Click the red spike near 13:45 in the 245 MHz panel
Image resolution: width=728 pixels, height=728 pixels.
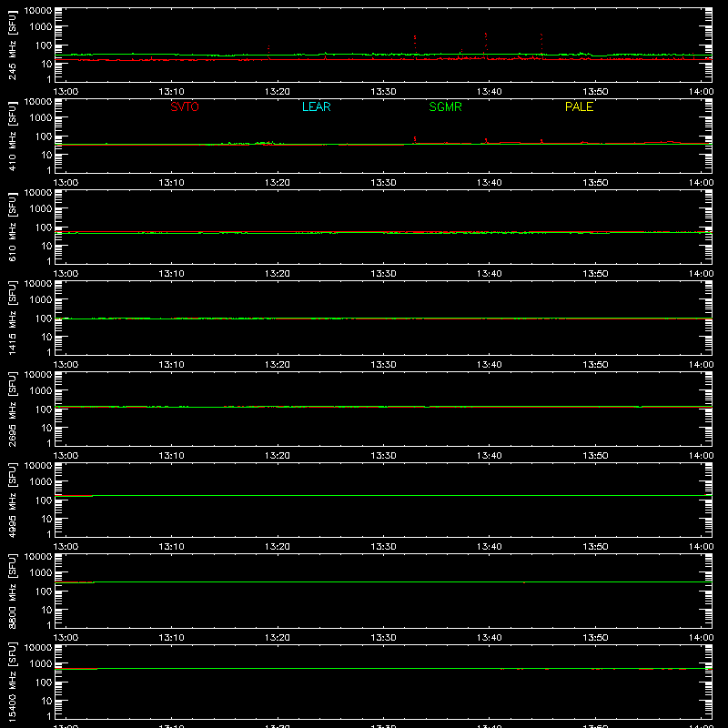(x=541, y=45)
